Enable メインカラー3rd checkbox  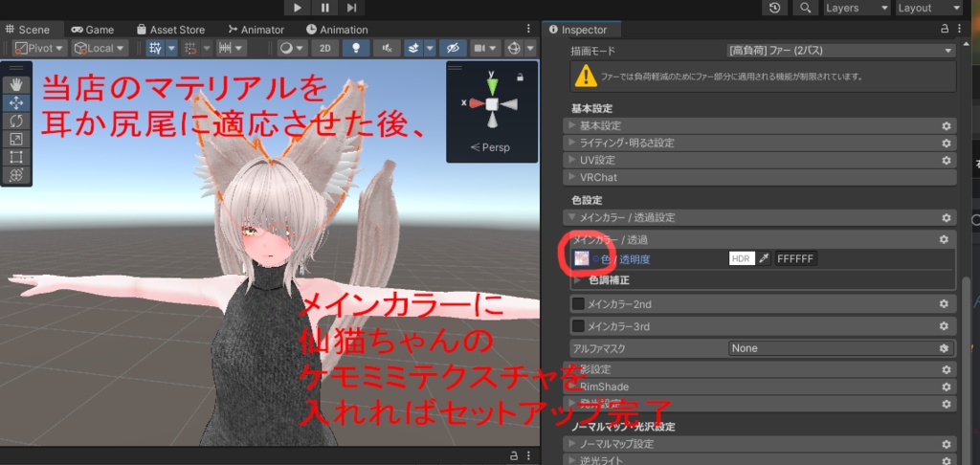(x=579, y=326)
